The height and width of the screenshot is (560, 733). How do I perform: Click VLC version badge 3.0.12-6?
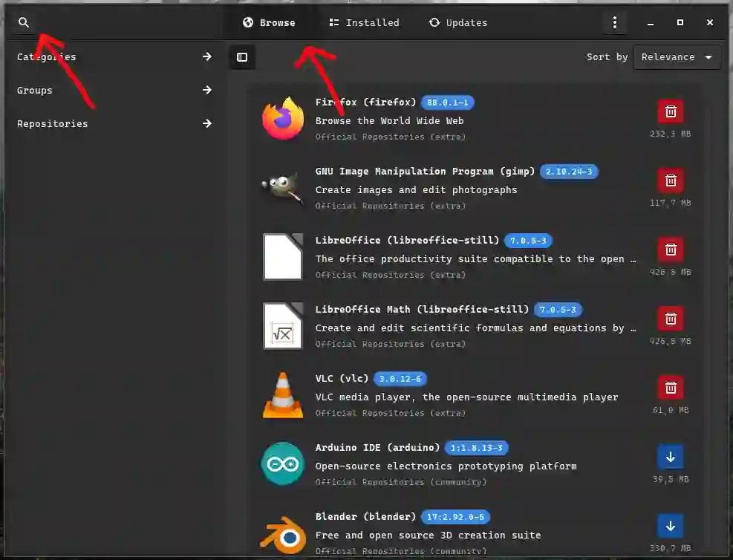click(400, 379)
